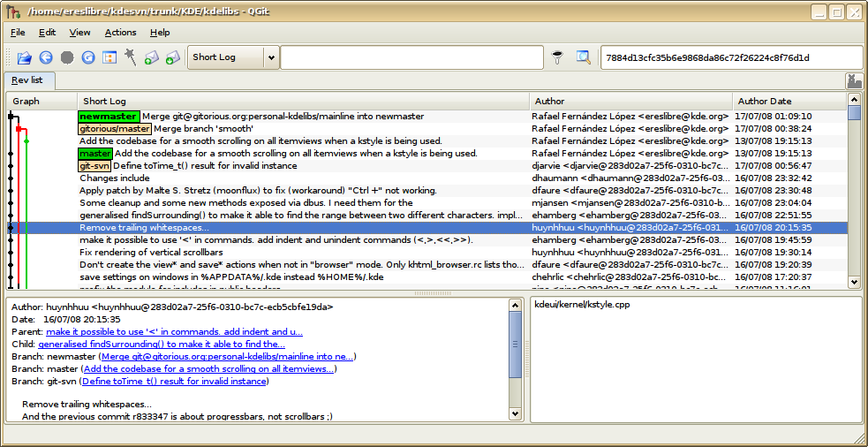Click the blue Back arrow icon
The width and height of the screenshot is (868, 447).
[x=45, y=57]
